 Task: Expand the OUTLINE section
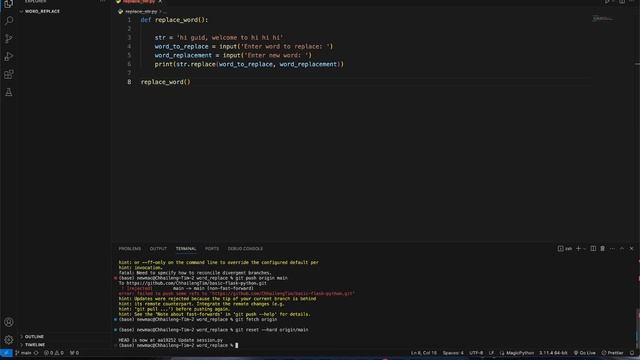(34, 337)
